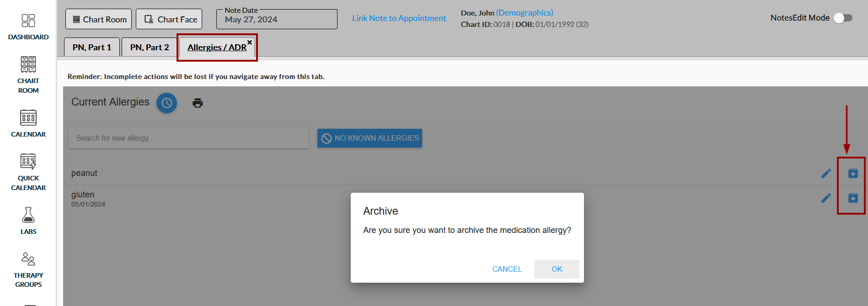Cancel the archive dialog
The width and height of the screenshot is (868, 306).
click(x=507, y=269)
